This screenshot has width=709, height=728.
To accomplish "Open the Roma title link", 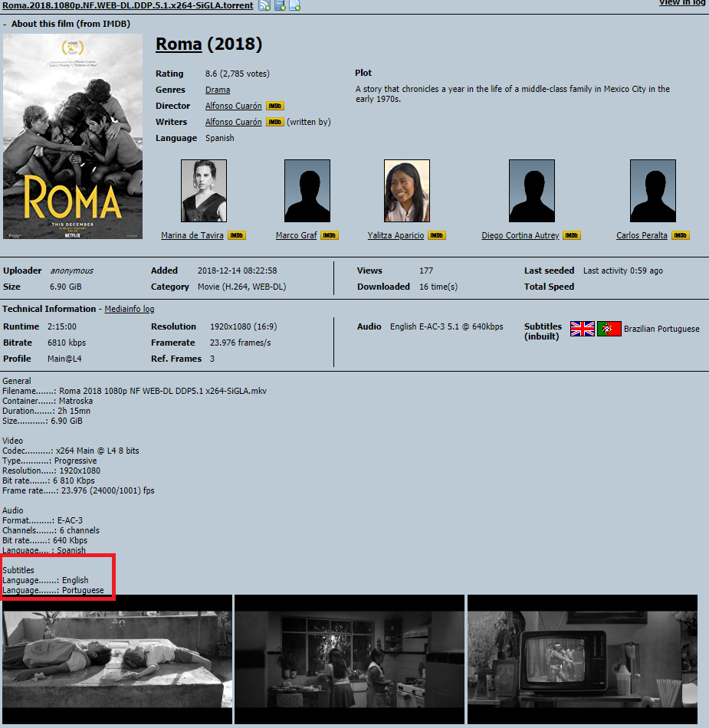I will tap(179, 44).
